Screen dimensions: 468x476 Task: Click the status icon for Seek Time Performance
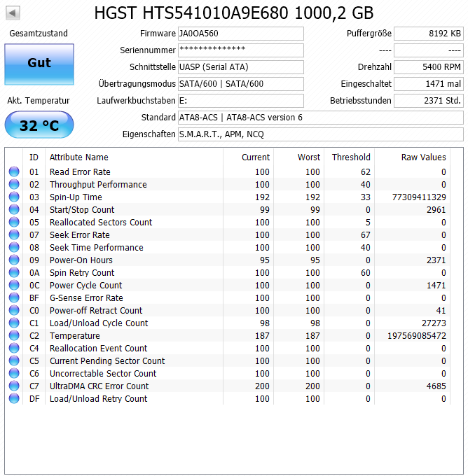(x=14, y=247)
